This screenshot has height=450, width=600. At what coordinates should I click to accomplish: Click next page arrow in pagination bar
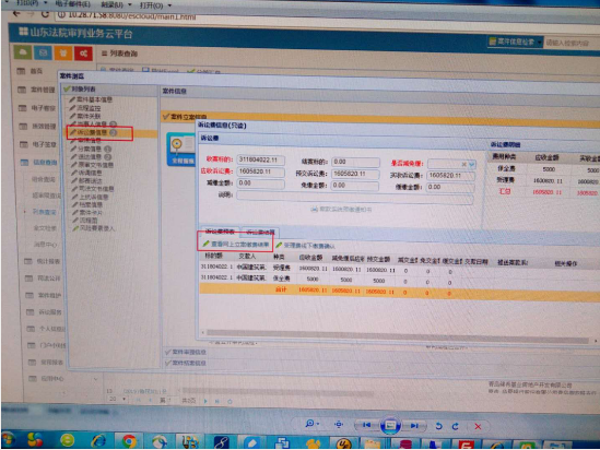click(x=205, y=401)
